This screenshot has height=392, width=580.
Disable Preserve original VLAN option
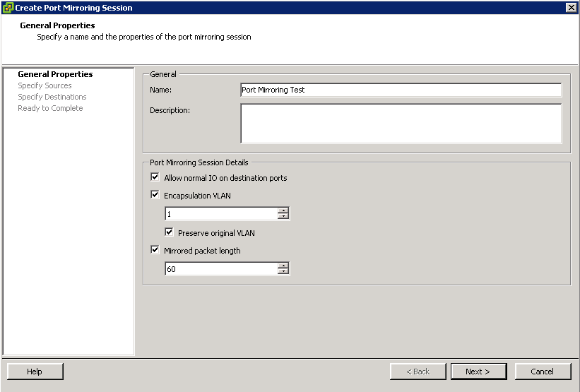[x=169, y=232]
